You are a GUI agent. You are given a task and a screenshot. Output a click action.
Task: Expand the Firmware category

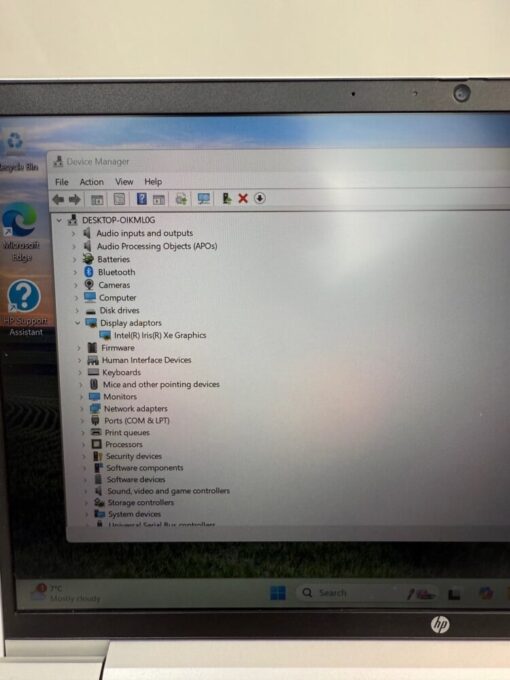78,348
